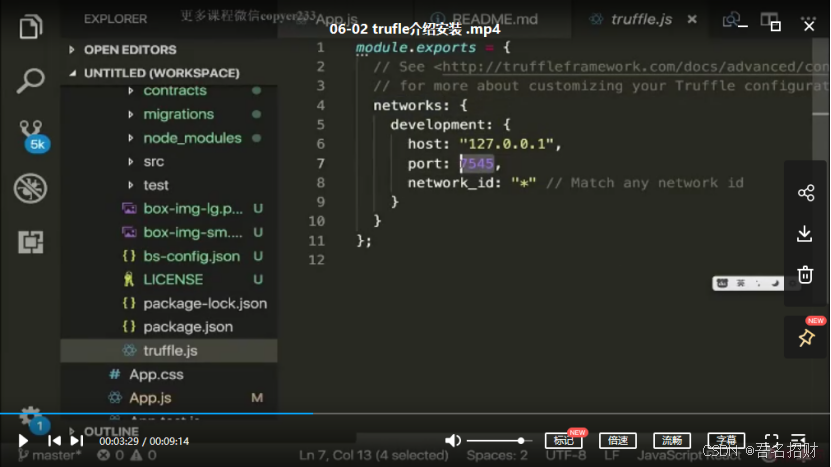This screenshot has height=467, width=831.
Task: Play the video
Action: click(23, 440)
